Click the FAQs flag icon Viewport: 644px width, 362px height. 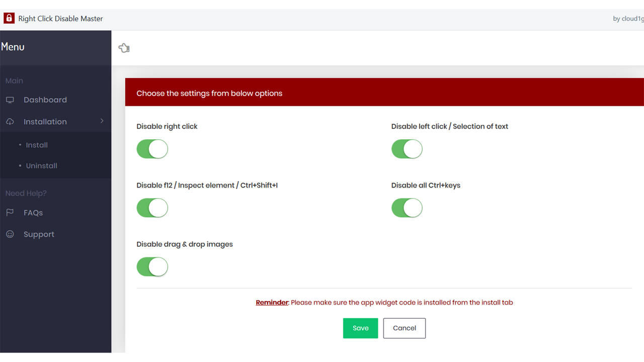pyautogui.click(x=10, y=213)
